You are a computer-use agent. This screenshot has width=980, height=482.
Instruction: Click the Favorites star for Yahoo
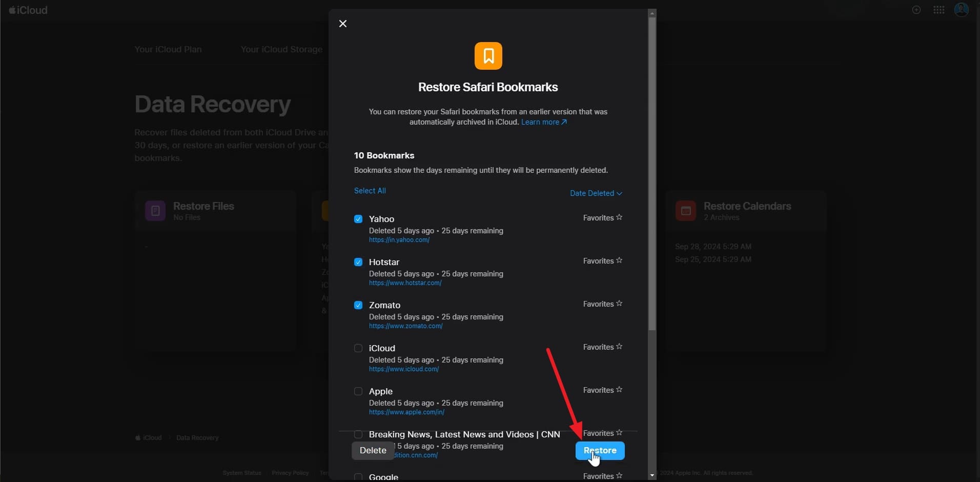[619, 217]
